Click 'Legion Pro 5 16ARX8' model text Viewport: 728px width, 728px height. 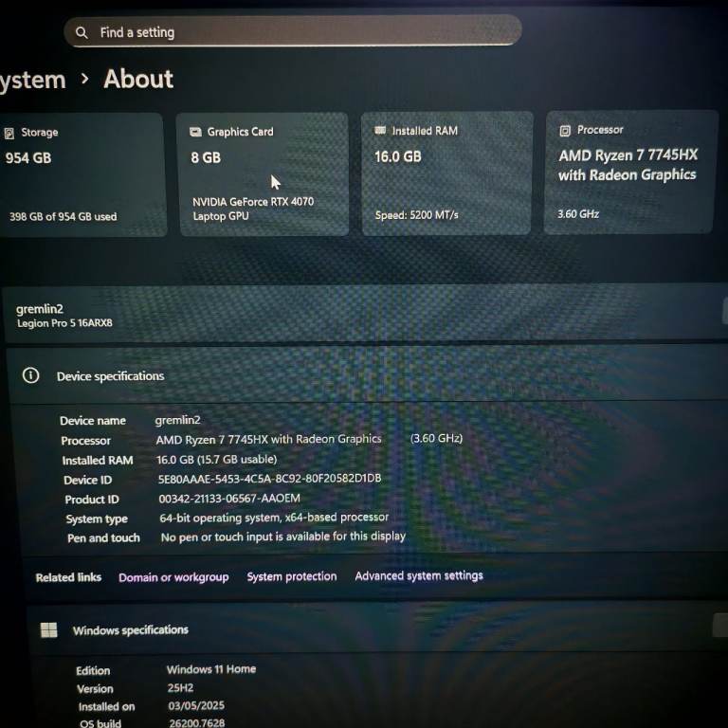pos(65,323)
